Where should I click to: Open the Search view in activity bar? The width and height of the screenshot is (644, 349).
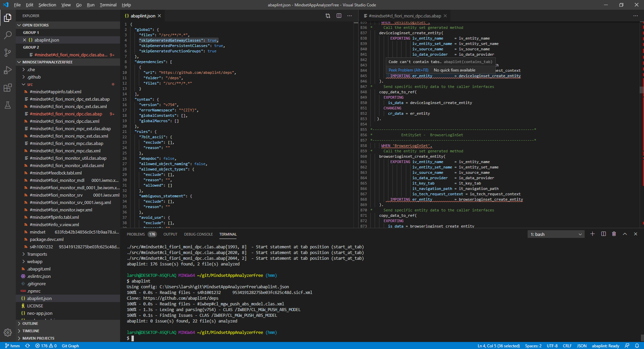(8, 35)
